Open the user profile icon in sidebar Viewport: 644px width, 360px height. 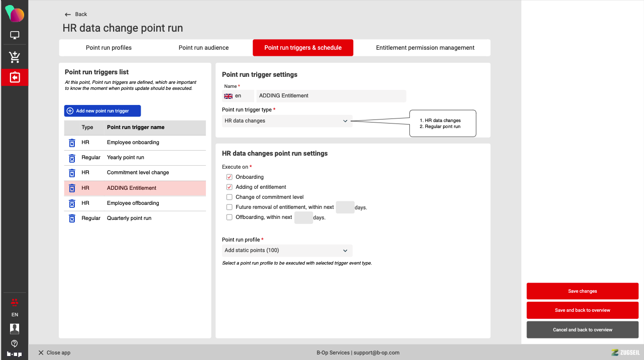point(15,329)
